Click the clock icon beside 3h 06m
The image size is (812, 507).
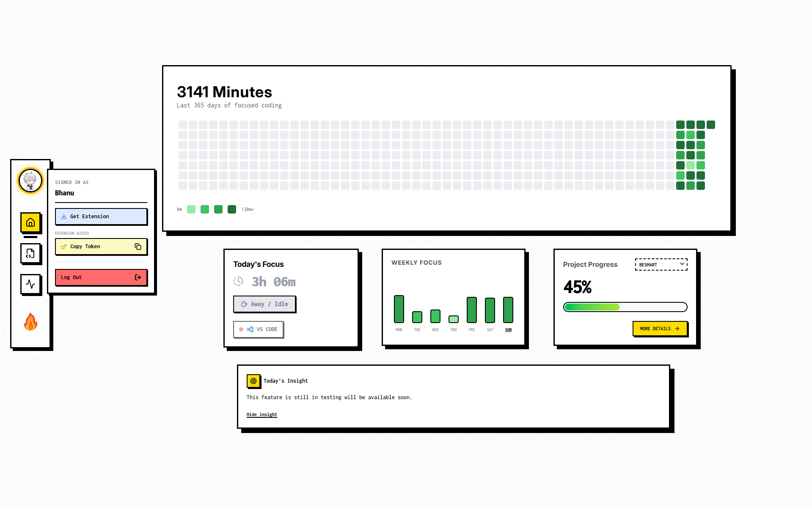tap(238, 281)
